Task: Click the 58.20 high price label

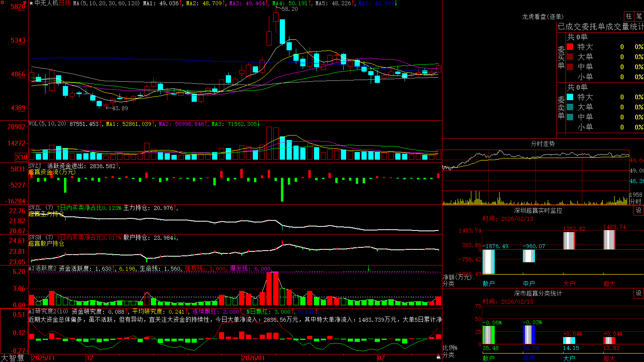Action: pos(289,9)
